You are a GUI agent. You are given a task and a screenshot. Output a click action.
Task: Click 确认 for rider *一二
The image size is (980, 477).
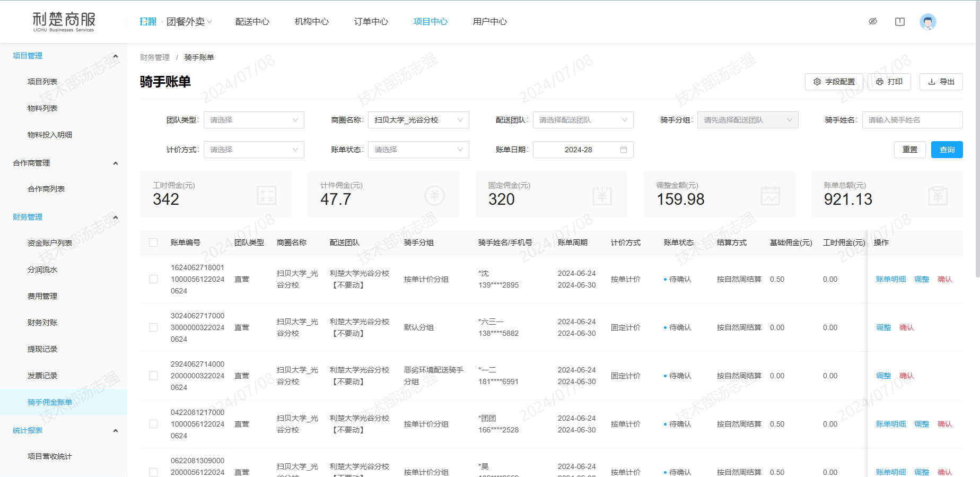click(x=907, y=376)
